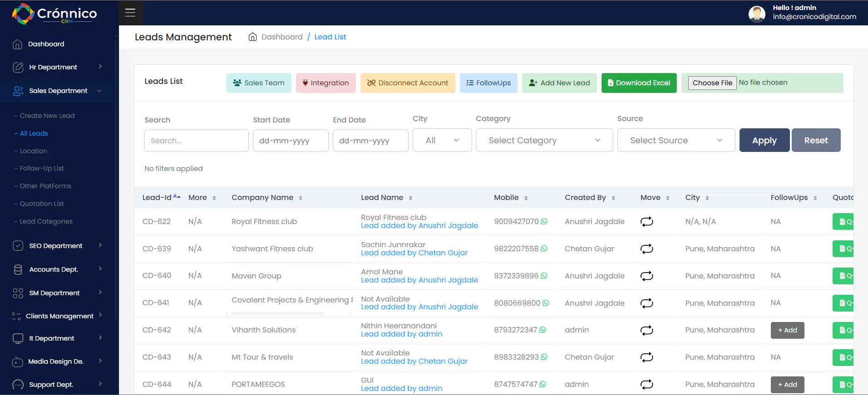Image resolution: width=868 pixels, height=395 pixels.
Task: Expand Clients Management sidebar menu
Action: click(57, 316)
